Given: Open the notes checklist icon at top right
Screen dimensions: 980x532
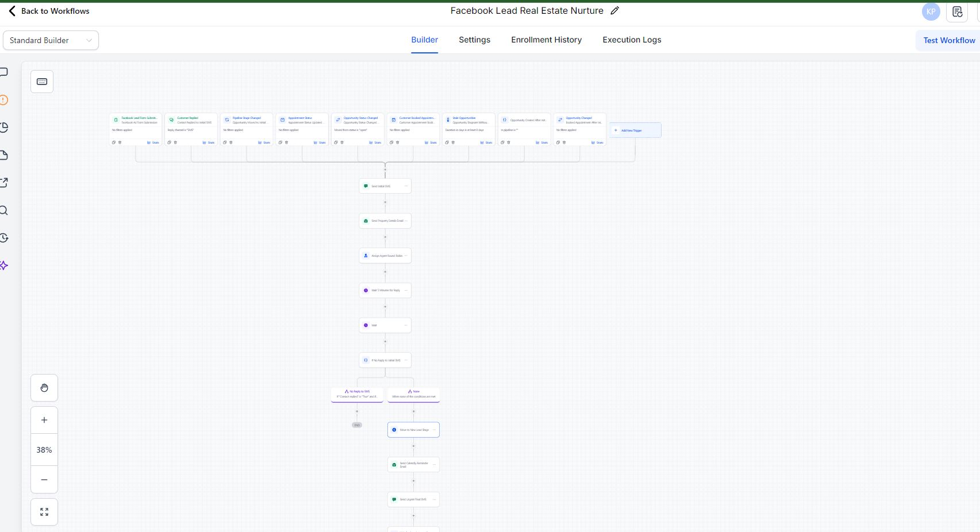Looking at the screenshot, I should tap(957, 11).
